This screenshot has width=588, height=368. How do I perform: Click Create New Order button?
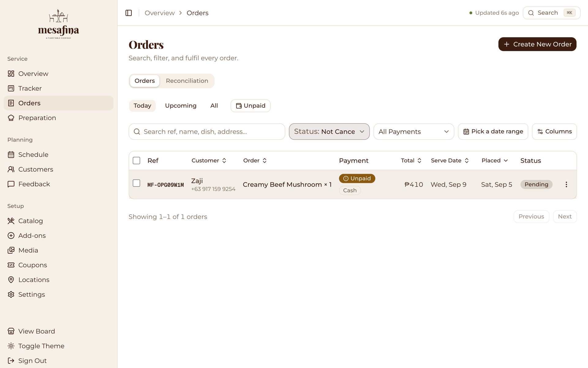[x=537, y=44]
